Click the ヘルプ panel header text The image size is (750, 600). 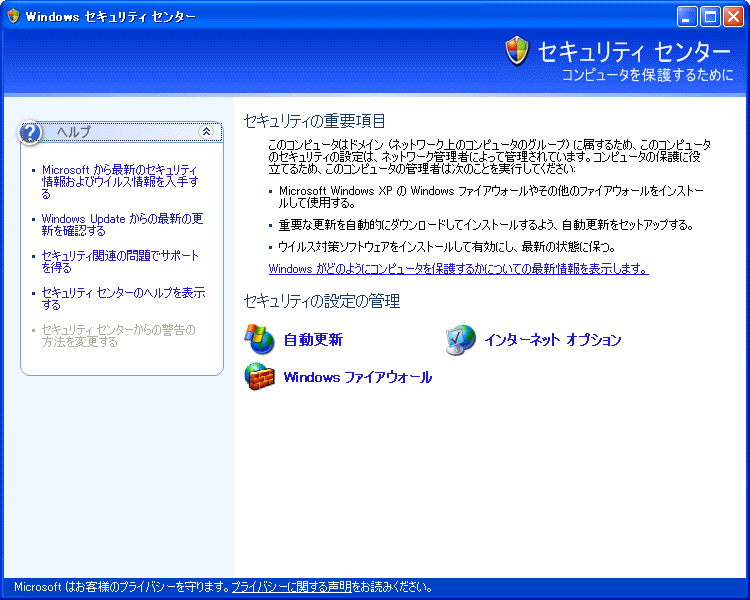[73, 132]
